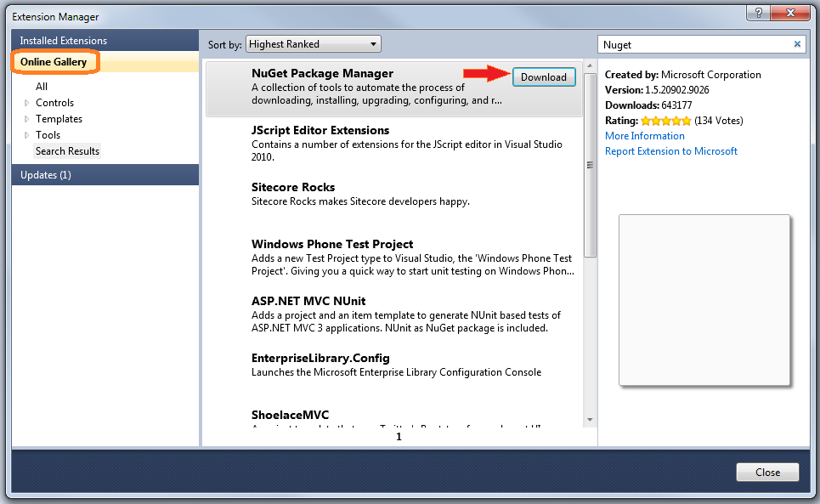820x504 pixels.
Task: Click Report Extension to Microsoft link
Action: [x=671, y=151]
